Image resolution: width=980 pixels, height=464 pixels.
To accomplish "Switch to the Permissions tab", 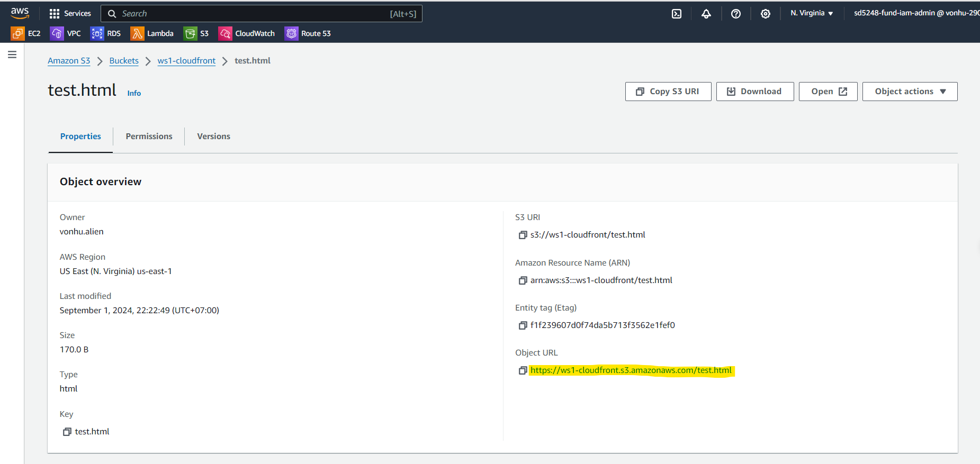I will click(149, 137).
